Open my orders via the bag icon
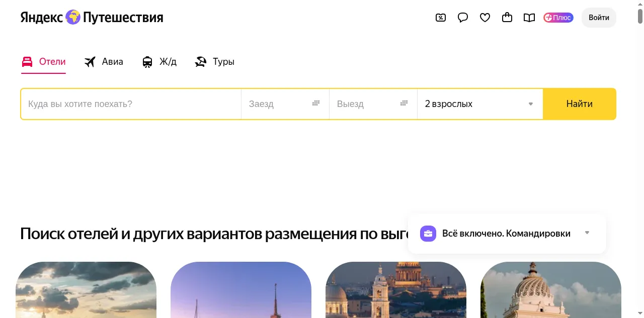The width and height of the screenshot is (644, 318). click(507, 18)
